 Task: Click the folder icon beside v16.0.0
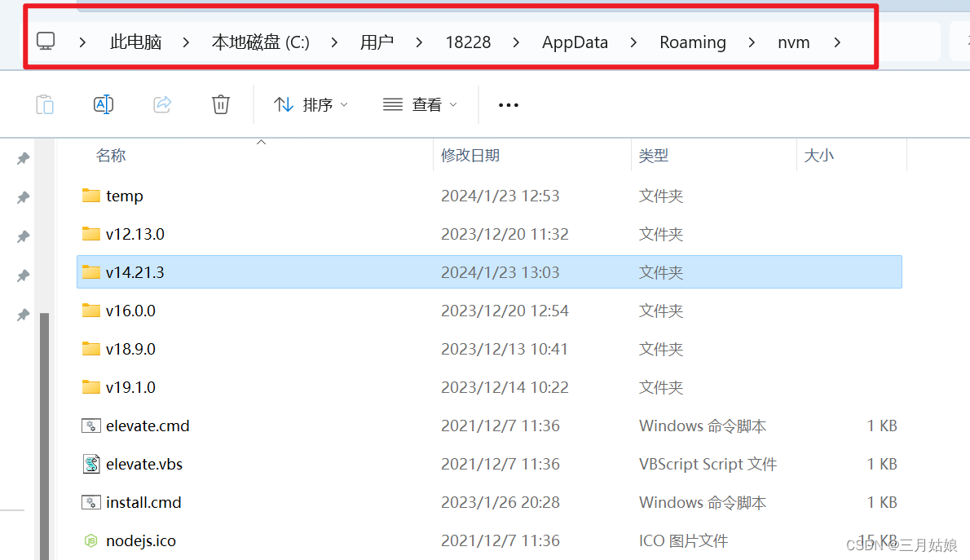90,311
